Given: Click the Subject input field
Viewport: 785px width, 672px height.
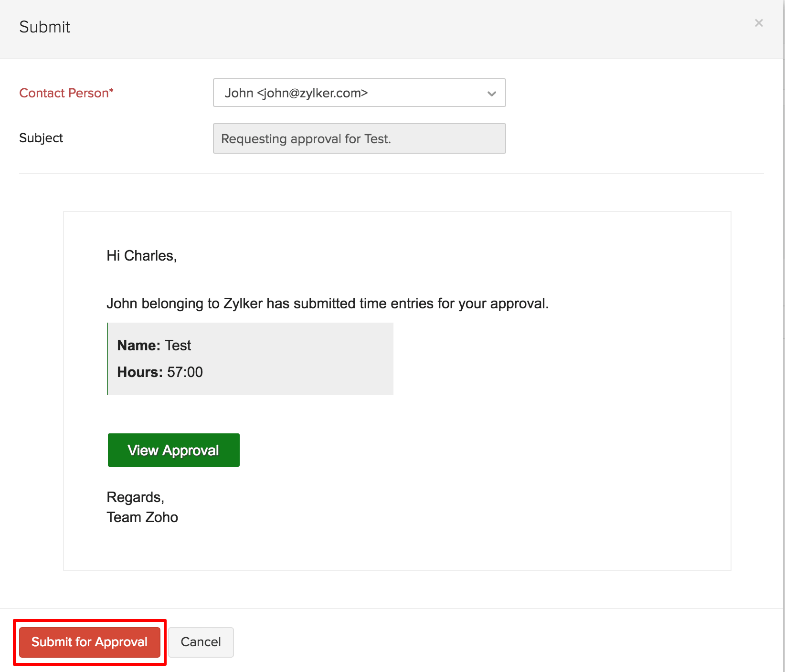Looking at the screenshot, I should click(359, 138).
